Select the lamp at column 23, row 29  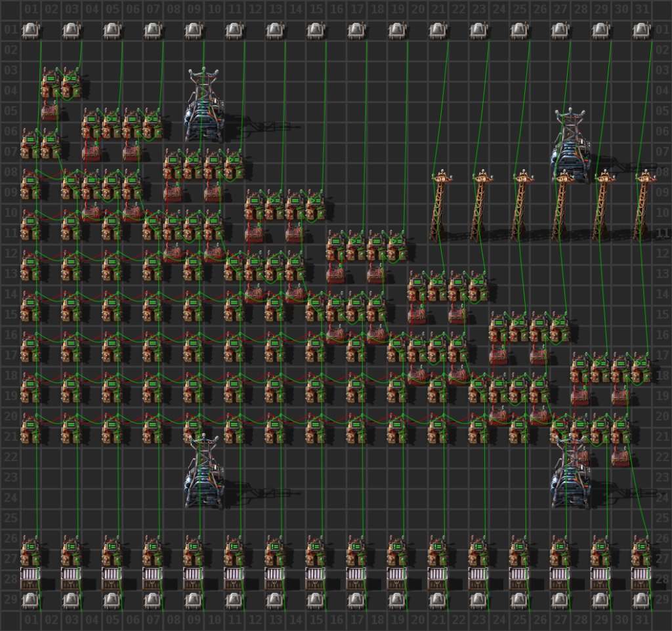pos(478,600)
